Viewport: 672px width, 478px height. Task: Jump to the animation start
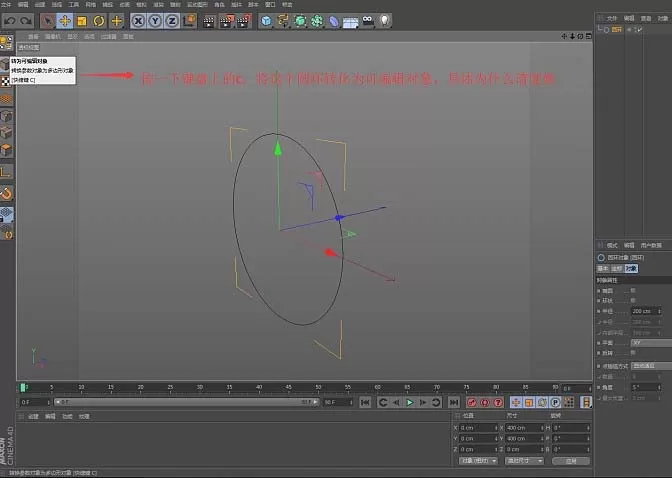365,403
